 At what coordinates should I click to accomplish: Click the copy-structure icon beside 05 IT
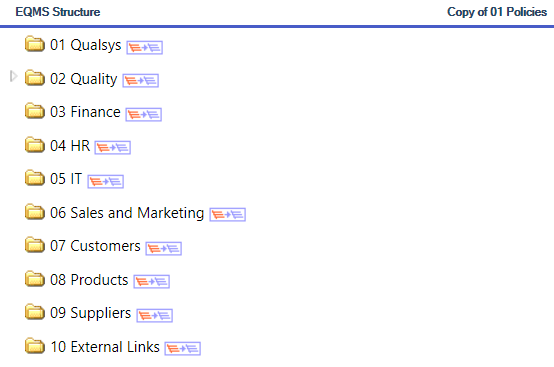(106, 182)
